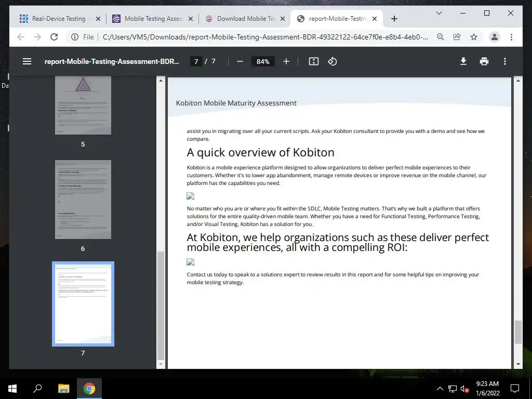Toggle the PDF sidebar hamburger menu

[27, 61]
